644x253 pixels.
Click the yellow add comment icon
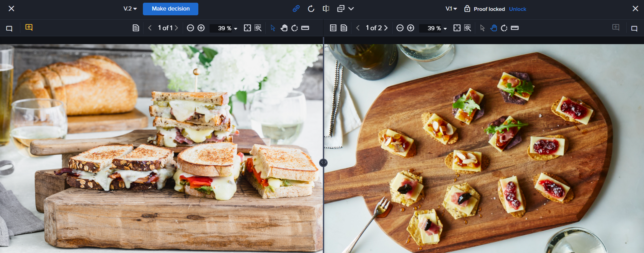click(29, 28)
